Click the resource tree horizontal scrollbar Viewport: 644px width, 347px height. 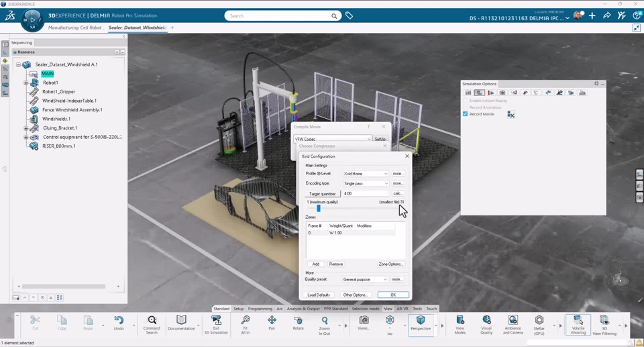64,286
